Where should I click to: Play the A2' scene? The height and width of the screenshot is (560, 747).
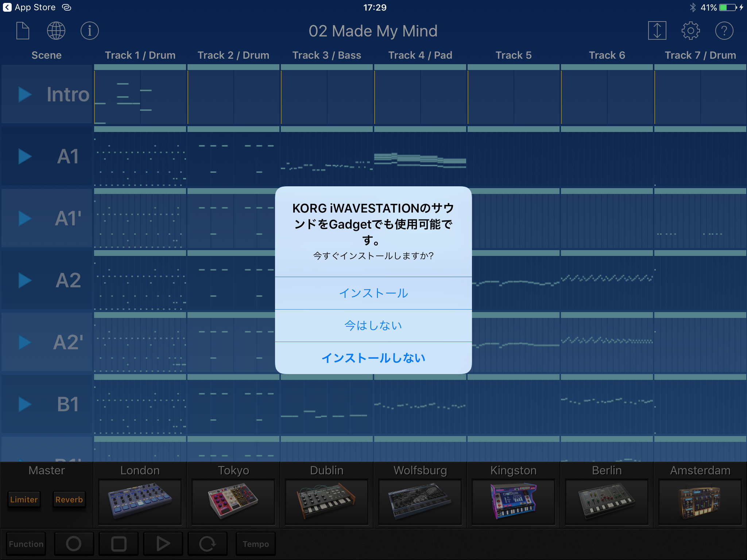point(25,342)
